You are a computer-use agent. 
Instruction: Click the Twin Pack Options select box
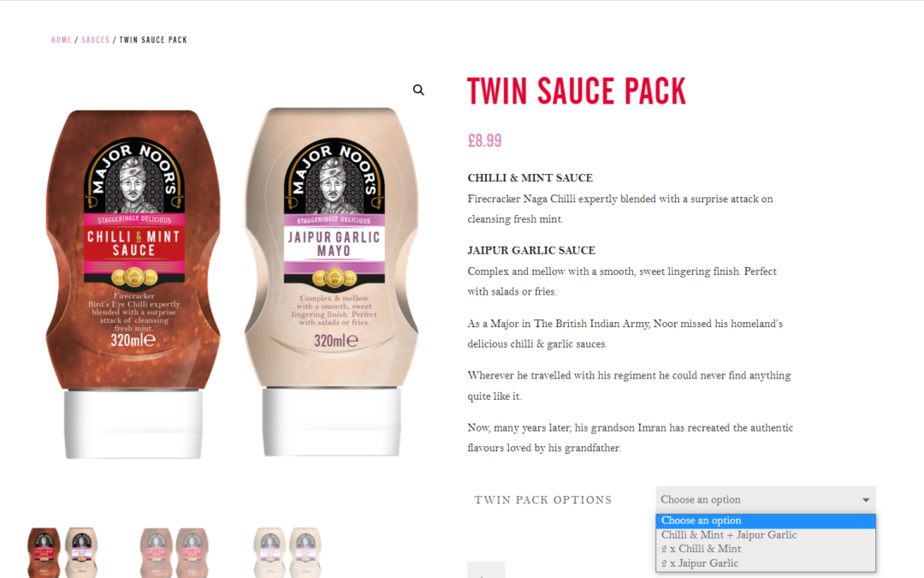pyautogui.click(x=766, y=499)
